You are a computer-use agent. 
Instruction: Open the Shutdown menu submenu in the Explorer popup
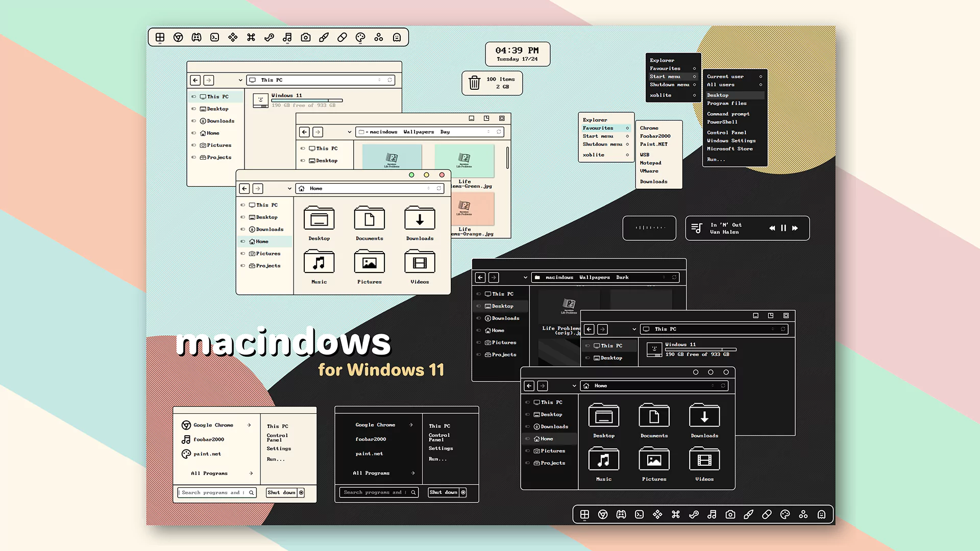coord(670,85)
